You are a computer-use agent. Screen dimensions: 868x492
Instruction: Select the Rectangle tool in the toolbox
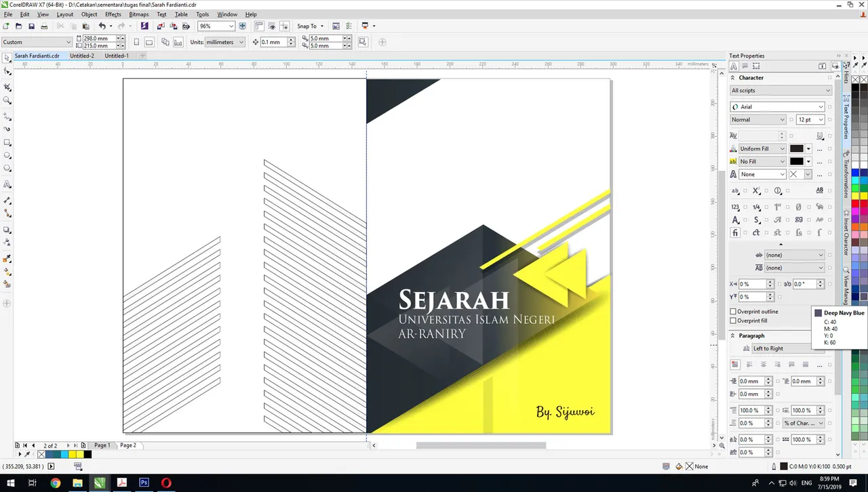click(x=7, y=142)
